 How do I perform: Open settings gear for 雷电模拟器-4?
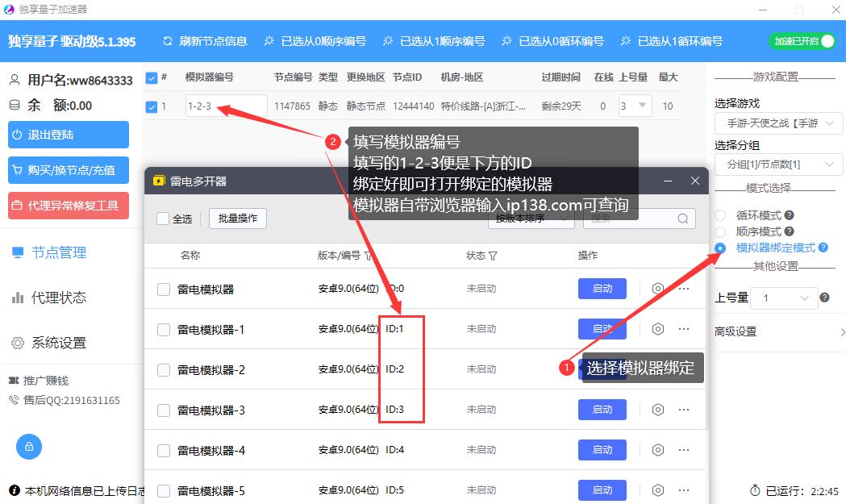coord(658,450)
